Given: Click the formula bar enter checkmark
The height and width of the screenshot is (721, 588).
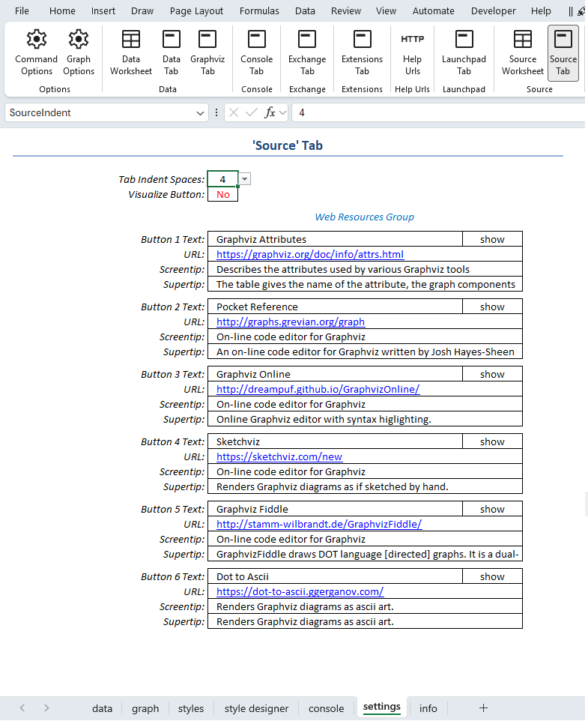Looking at the screenshot, I should coord(251,112).
